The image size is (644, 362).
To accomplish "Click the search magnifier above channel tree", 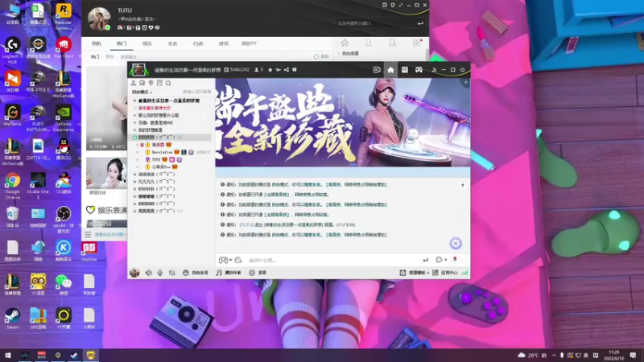I will 168,84.
